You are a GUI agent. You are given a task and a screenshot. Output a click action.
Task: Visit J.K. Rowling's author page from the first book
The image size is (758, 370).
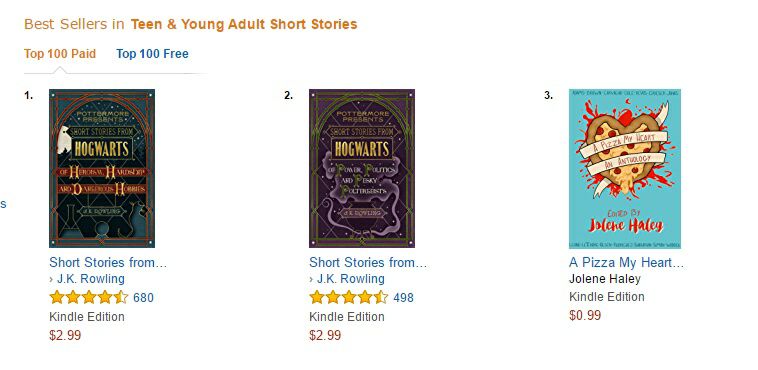tap(91, 279)
